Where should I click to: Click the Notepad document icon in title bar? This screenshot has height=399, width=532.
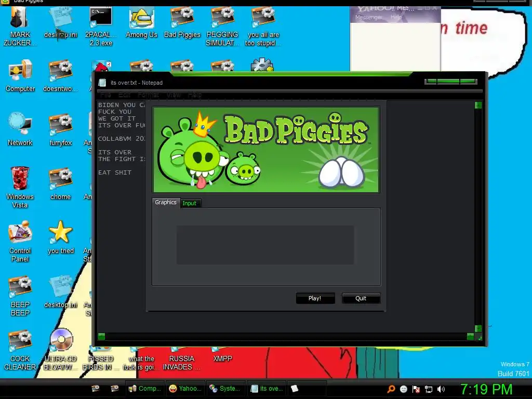(102, 83)
